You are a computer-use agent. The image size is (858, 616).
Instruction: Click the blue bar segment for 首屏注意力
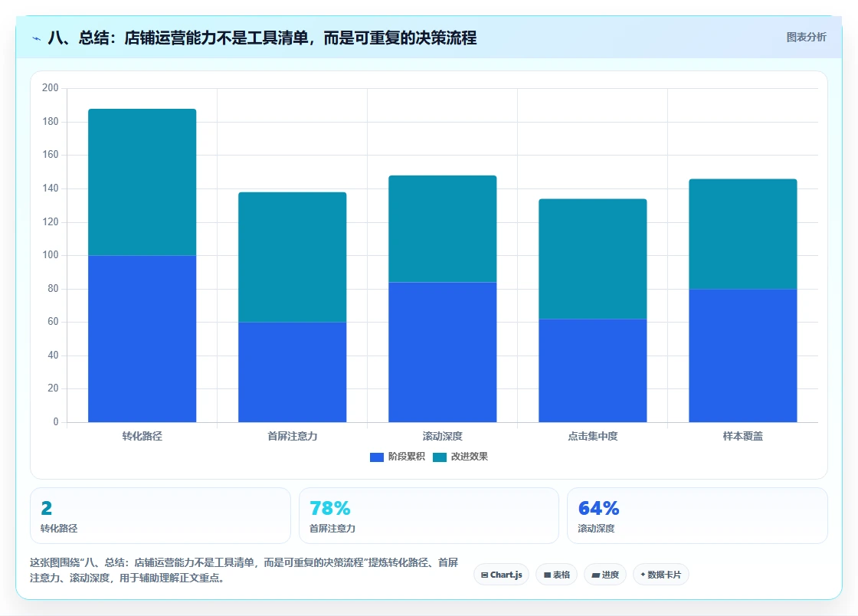(292, 372)
